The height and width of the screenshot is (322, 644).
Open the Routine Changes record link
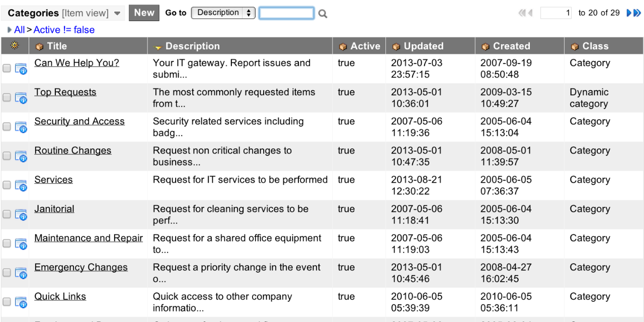click(72, 150)
